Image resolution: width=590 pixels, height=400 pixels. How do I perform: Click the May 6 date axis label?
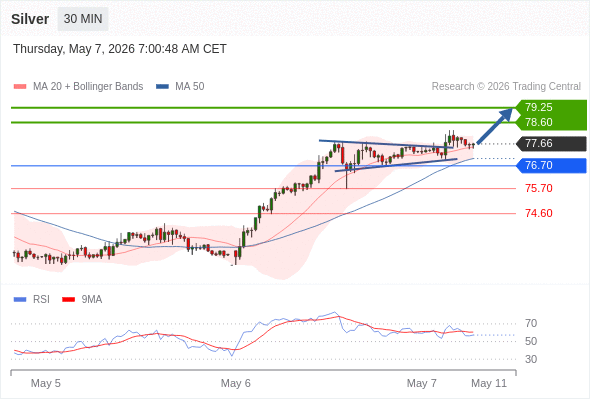pyautogui.click(x=236, y=383)
